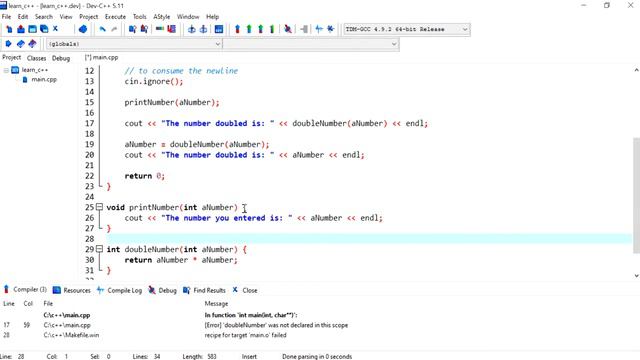
Task: Open the Help menu
Action: (212, 17)
